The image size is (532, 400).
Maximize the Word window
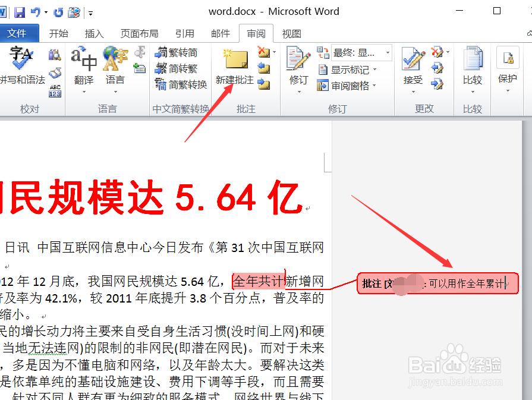pos(497,11)
